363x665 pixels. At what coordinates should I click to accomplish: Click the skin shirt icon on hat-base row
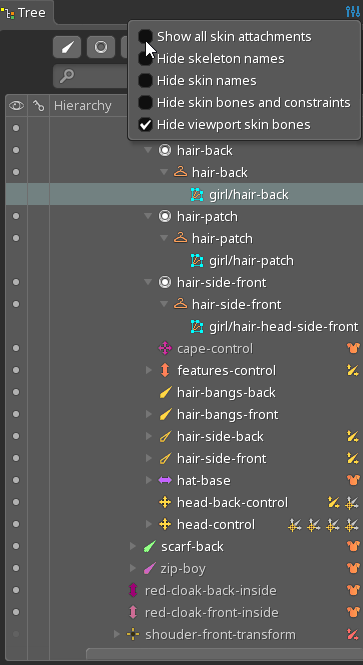pos(353,481)
